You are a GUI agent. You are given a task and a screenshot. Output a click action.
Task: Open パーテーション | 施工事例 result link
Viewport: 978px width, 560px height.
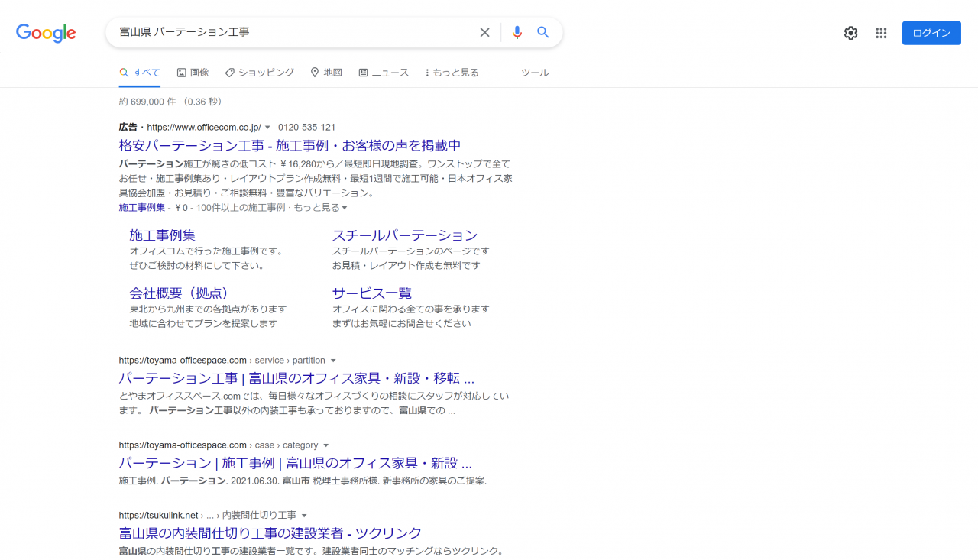[x=295, y=463]
